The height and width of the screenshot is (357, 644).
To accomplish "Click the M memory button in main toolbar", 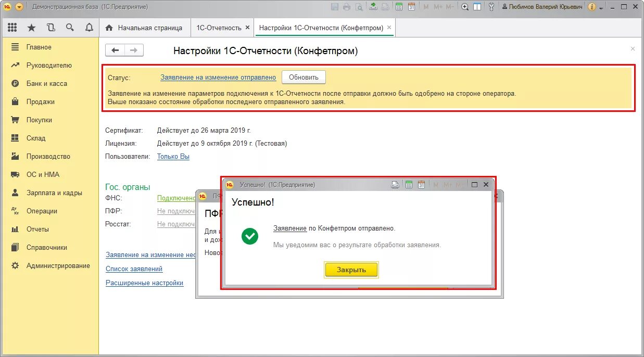I will 426,7.
